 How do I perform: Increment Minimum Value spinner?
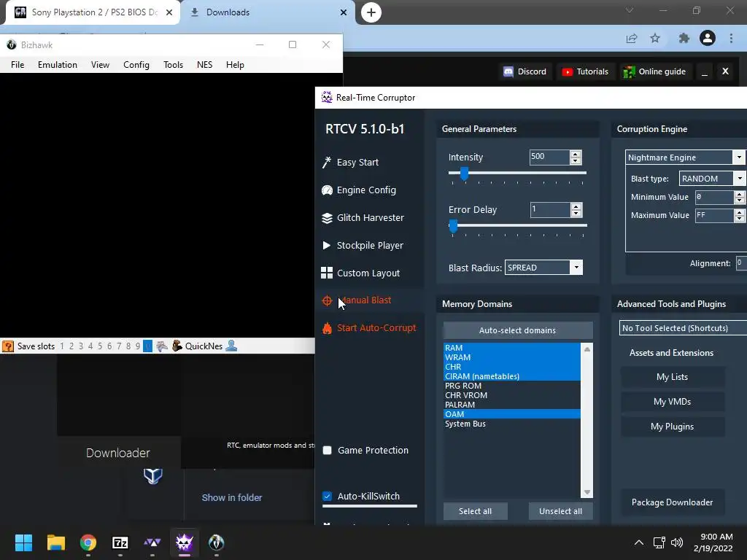coord(739,194)
